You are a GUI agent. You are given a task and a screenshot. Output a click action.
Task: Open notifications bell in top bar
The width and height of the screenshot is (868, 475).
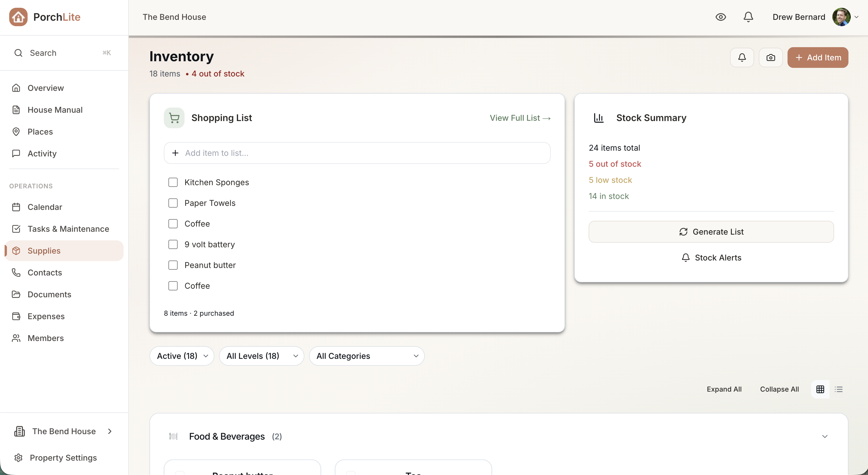(x=748, y=17)
